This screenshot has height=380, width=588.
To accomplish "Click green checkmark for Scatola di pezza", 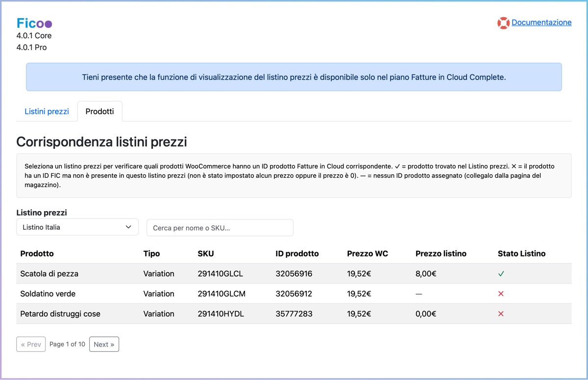I will (501, 274).
